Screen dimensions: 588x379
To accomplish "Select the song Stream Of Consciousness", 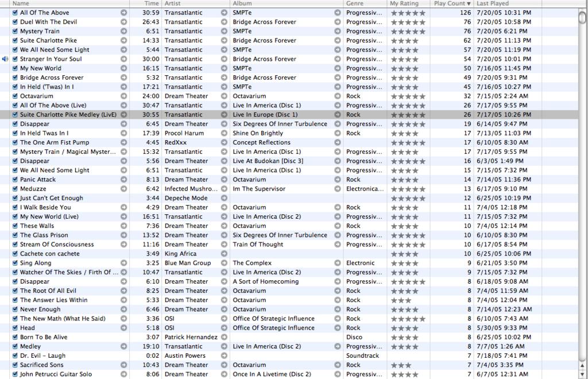I will click(57, 245).
